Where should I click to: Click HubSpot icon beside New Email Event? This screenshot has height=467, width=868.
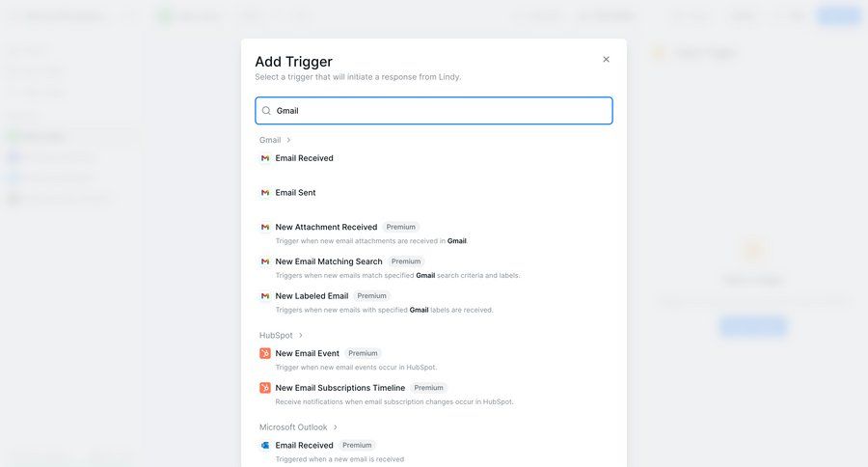coord(265,353)
